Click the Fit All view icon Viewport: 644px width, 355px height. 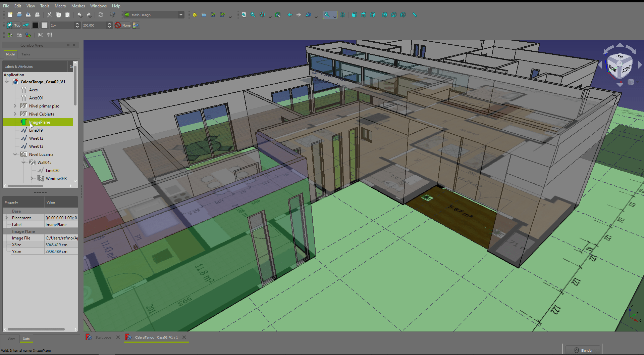(x=244, y=15)
